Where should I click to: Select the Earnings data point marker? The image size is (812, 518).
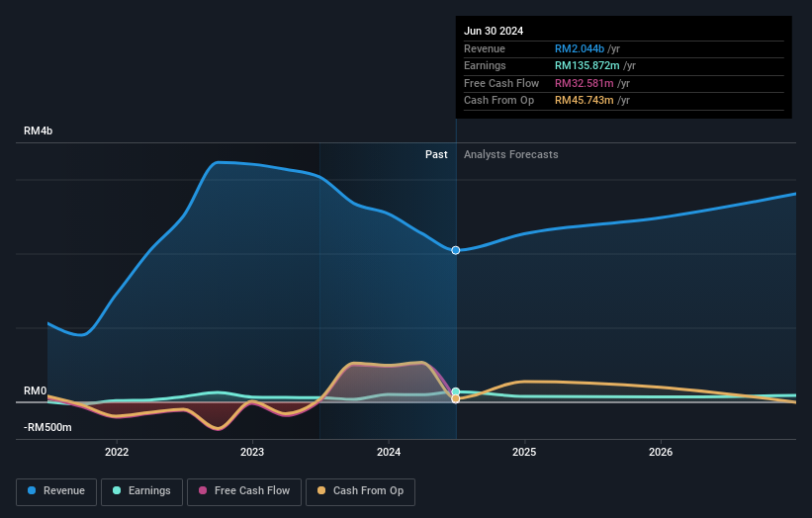click(x=456, y=391)
